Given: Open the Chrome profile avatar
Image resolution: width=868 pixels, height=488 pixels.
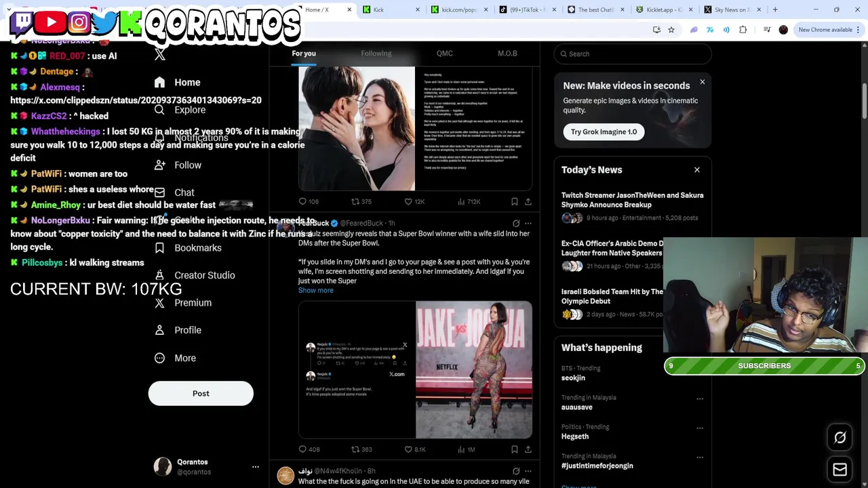Looking at the screenshot, I should tap(783, 30).
